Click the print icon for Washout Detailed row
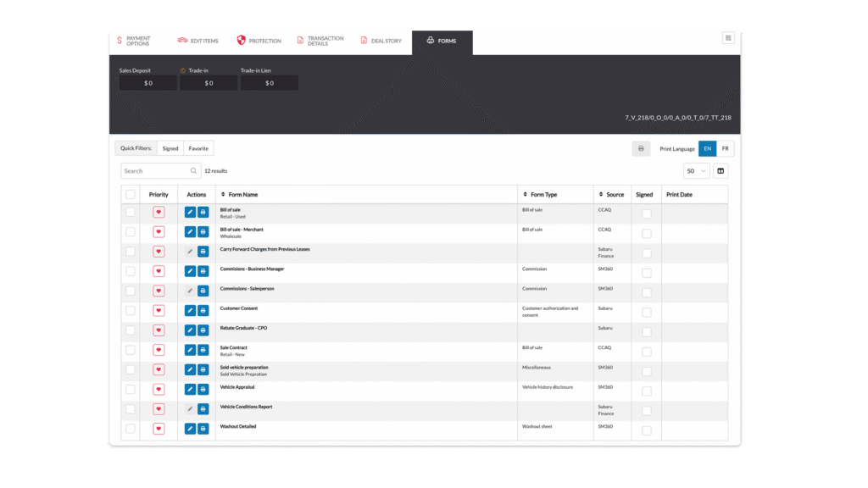The width and height of the screenshot is (868, 488). click(x=203, y=429)
